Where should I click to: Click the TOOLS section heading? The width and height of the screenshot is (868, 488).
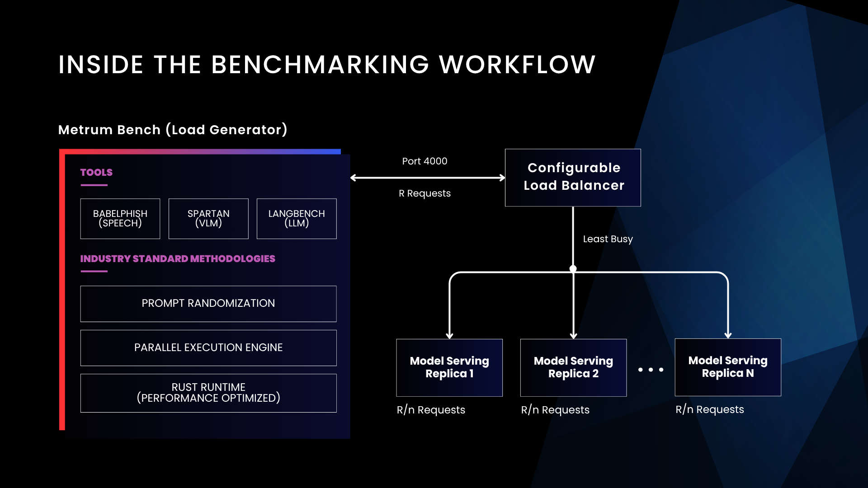click(x=96, y=173)
